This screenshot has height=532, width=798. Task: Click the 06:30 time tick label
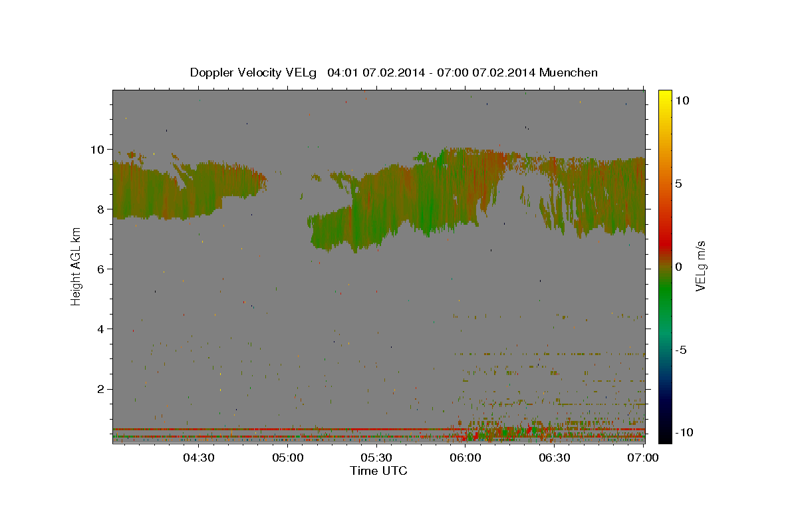tap(554, 458)
